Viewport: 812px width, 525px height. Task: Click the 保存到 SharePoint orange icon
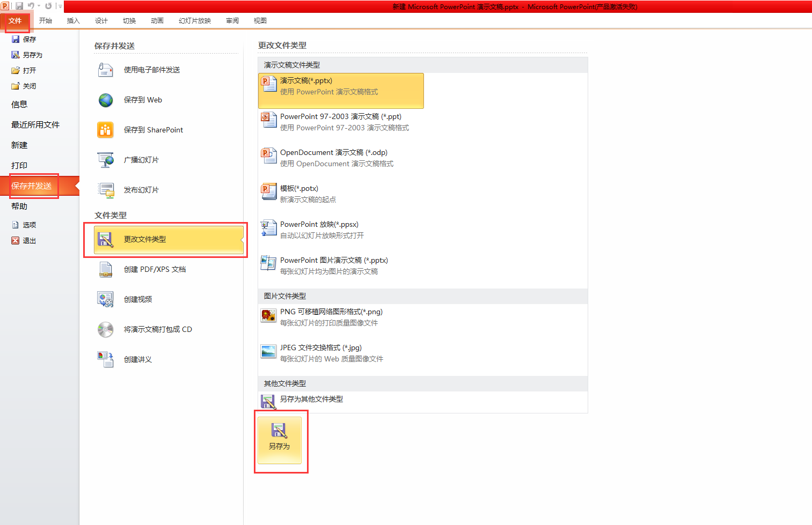106,130
